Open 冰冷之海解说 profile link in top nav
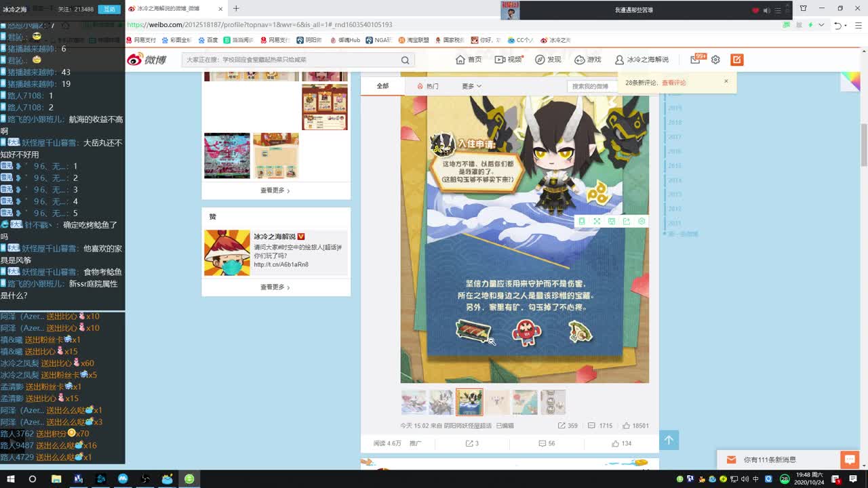 click(642, 60)
